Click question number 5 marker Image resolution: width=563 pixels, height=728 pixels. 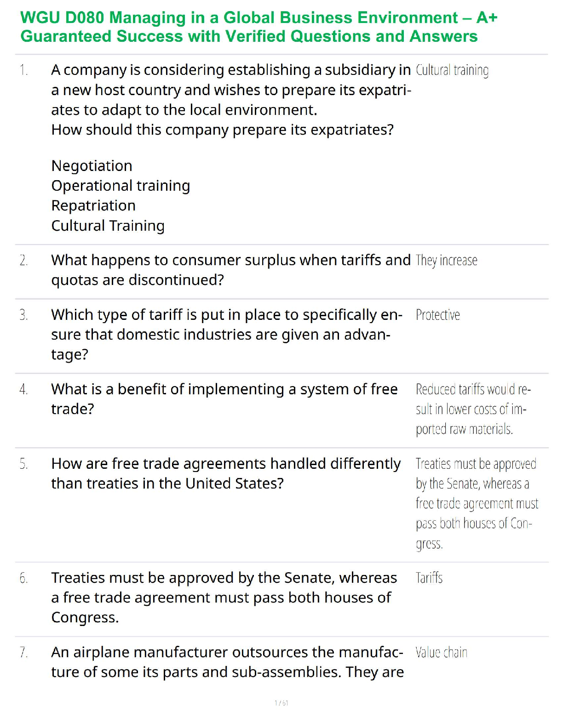tap(23, 464)
